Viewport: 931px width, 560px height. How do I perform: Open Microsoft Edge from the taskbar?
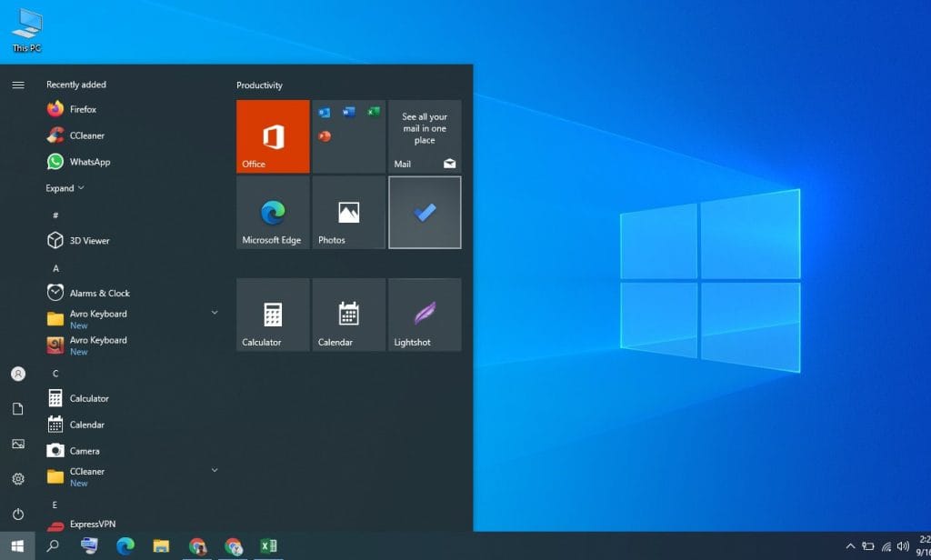(125, 545)
